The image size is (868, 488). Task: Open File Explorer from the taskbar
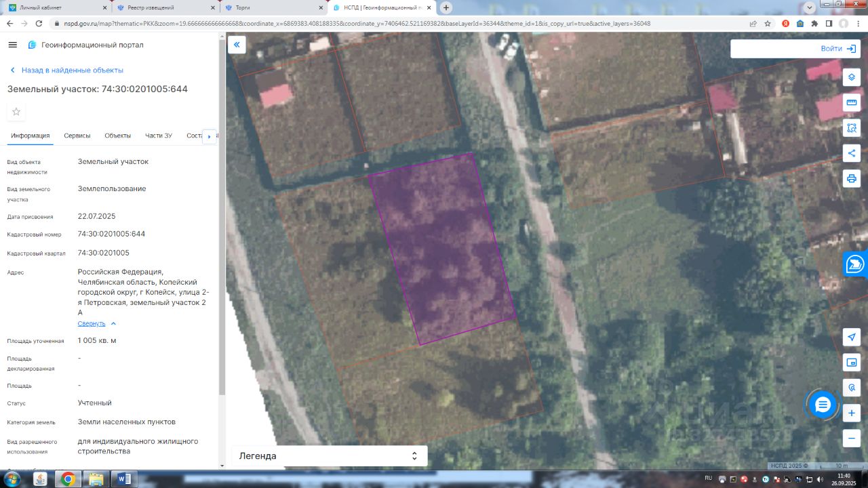96,479
